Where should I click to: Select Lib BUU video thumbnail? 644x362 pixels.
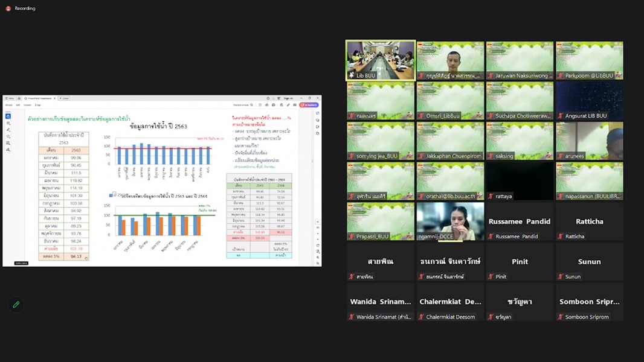tap(381, 60)
